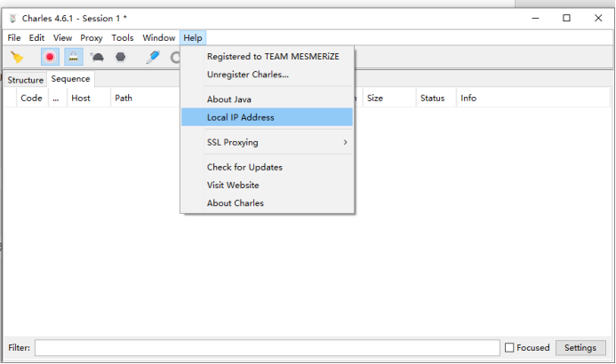Close the Charles window
The image size is (616, 364).
pos(598,18)
